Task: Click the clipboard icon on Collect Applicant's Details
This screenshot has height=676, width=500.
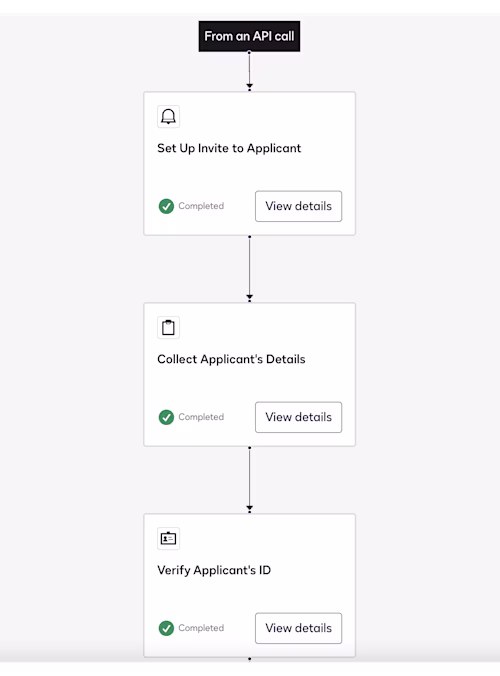Action: (168, 328)
